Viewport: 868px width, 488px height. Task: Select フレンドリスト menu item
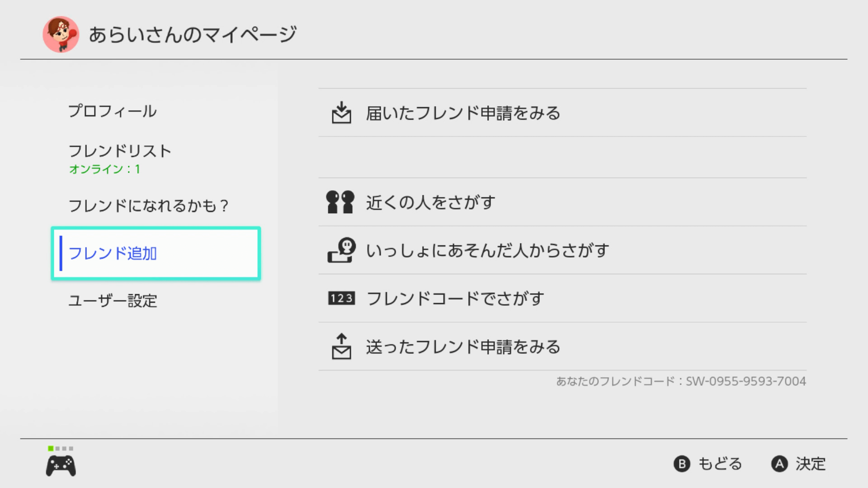[119, 151]
